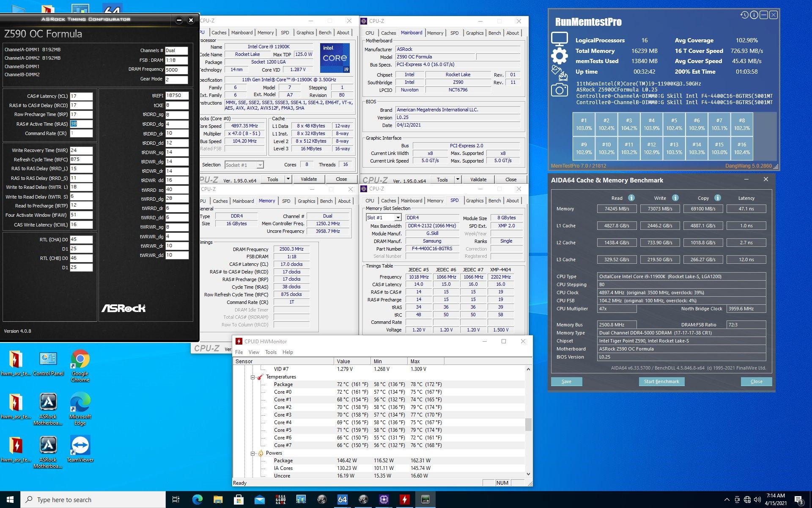Click the Tools button in CPU-Z Mainboard window
Image resolution: width=812 pixels, height=508 pixels.
pos(442,179)
